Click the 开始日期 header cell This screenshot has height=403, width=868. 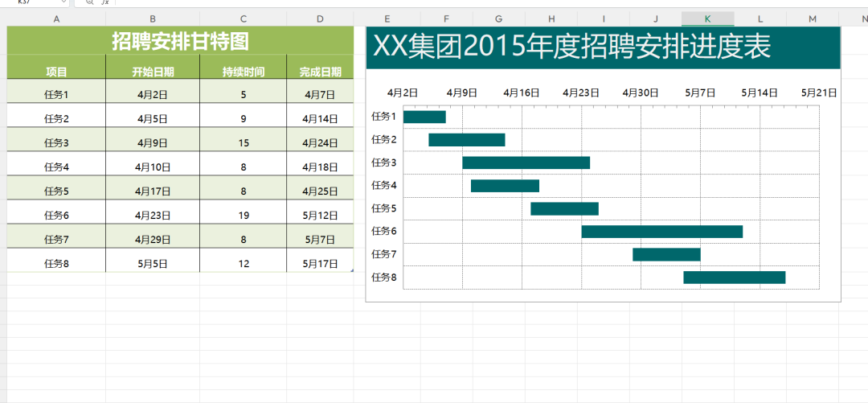coord(153,72)
